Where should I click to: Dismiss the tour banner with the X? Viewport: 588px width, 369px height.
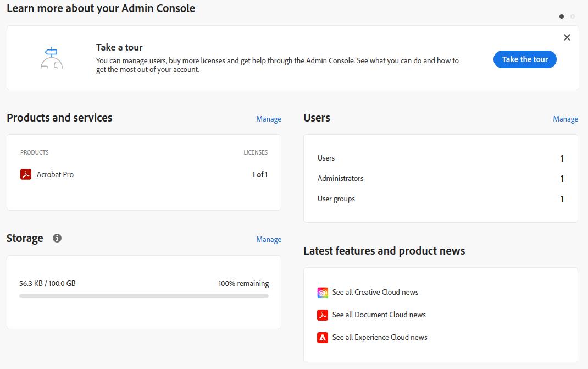tap(567, 37)
